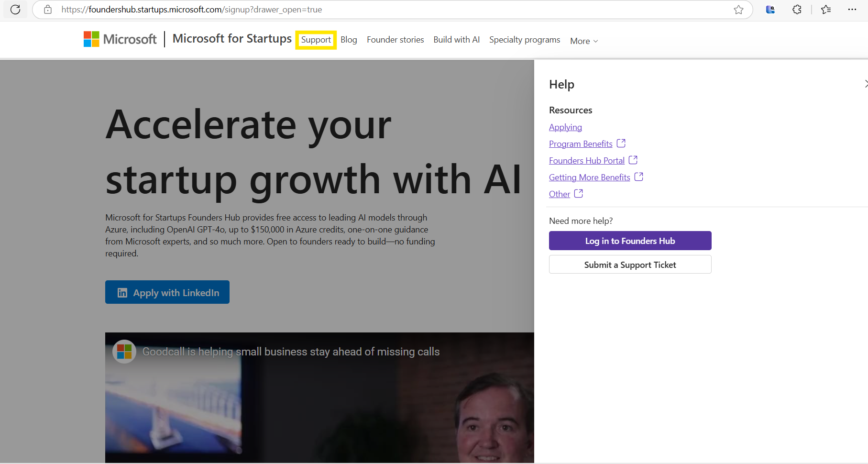Expand the More dropdown menu
Screen dimensions: 868x464
click(x=584, y=41)
